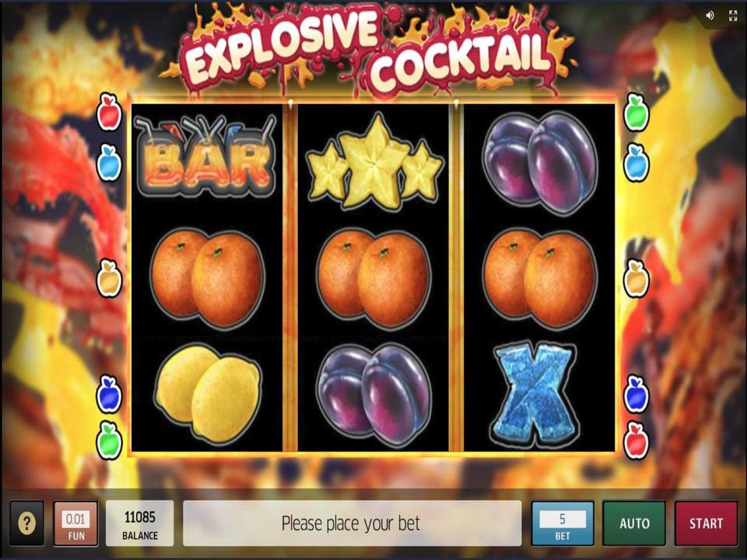Toggle the AUTO spin button
Viewport: 747px width, 560px height.
634,523
